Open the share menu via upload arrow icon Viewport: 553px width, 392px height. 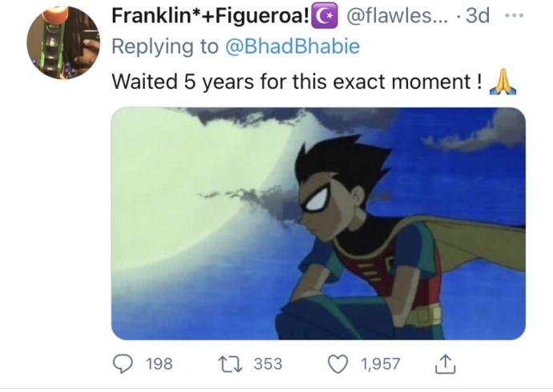coord(445,364)
